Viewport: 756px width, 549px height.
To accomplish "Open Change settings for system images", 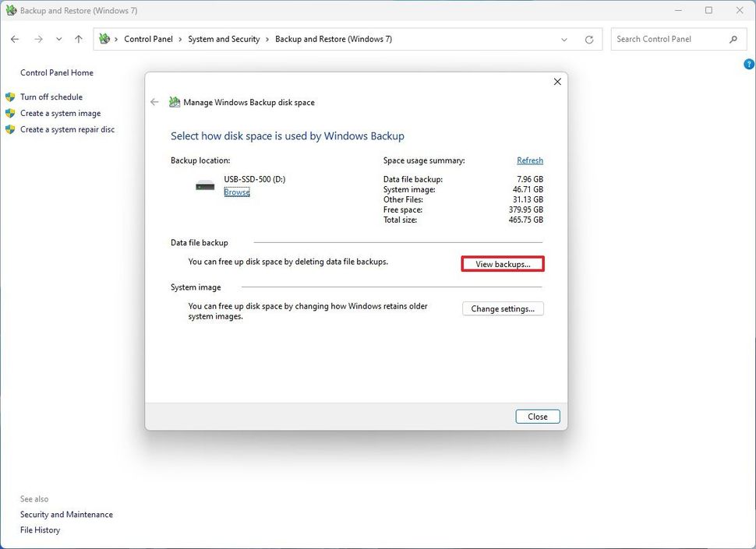I will (502, 308).
